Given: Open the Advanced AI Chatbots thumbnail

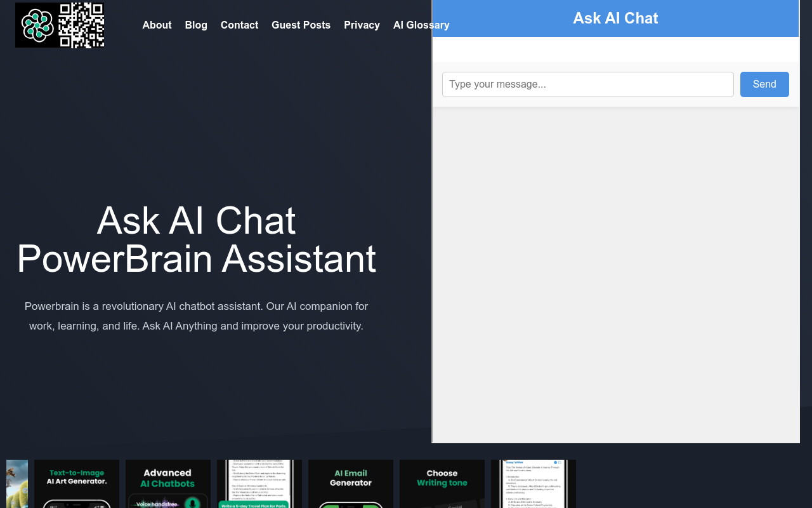Looking at the screenshot, I should (x=168, y=484).
